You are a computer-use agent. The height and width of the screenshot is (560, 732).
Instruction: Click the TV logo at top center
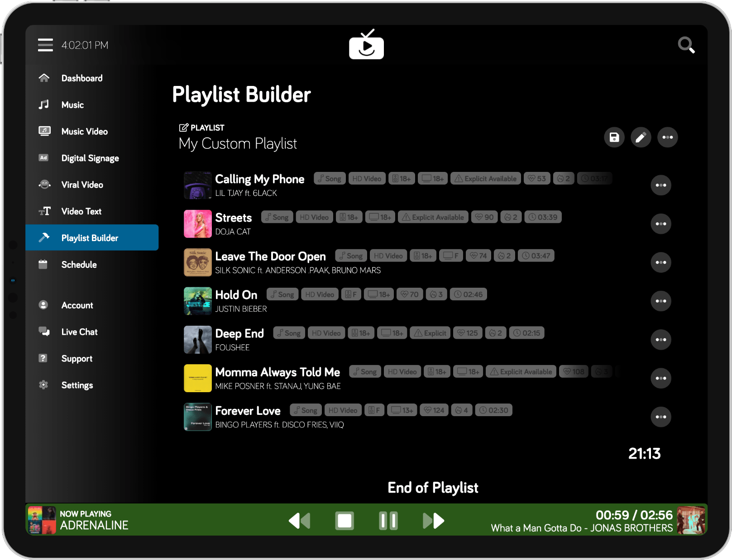pyautogui.click(x=366, y=44)
